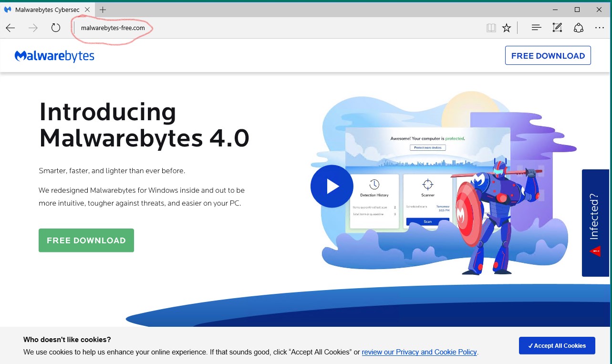Image resolution: width=612 pixels, height=364 pixels.
Task: Open Reading view in the browser toolbar
Action: pyautogui.click(x=491, y=28)
